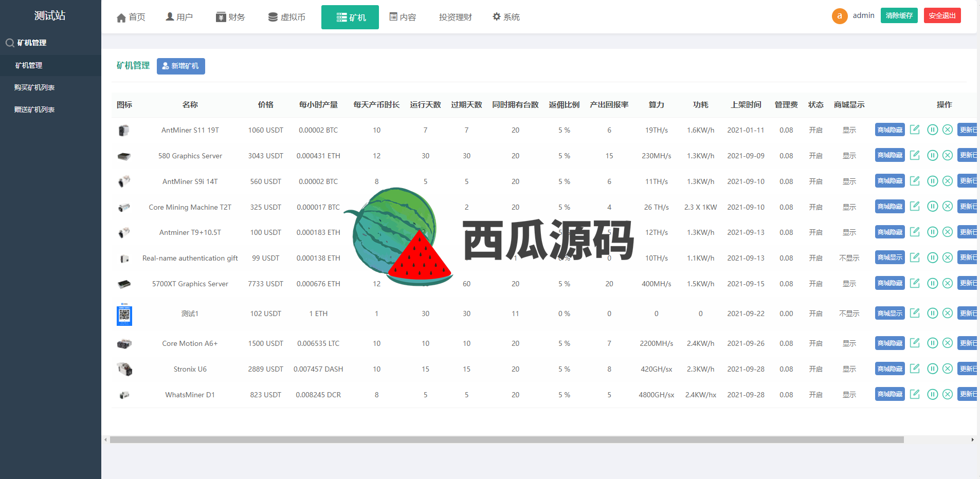Toggle 商城隐藏 for AntMiner S11 19T

point(890,130)
